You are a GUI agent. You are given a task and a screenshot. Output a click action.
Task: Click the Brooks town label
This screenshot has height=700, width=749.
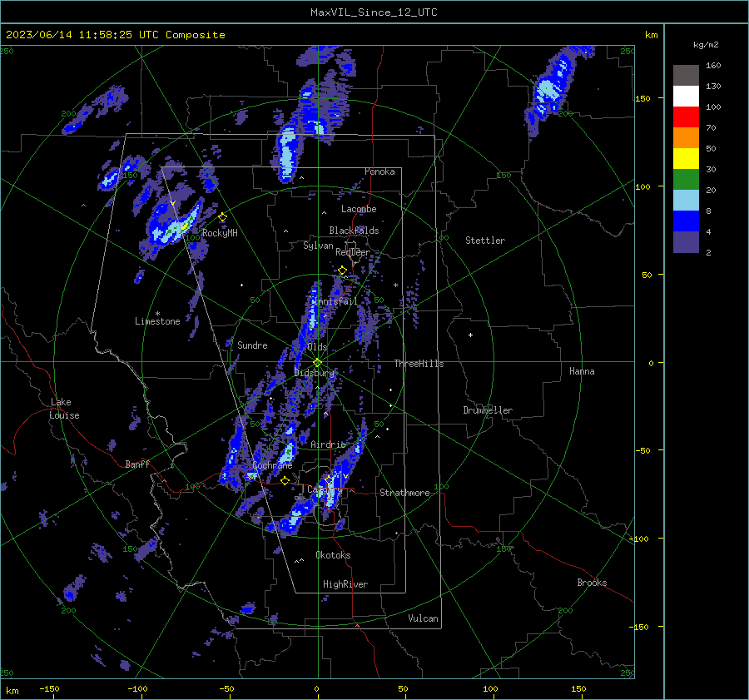point(592,583)
